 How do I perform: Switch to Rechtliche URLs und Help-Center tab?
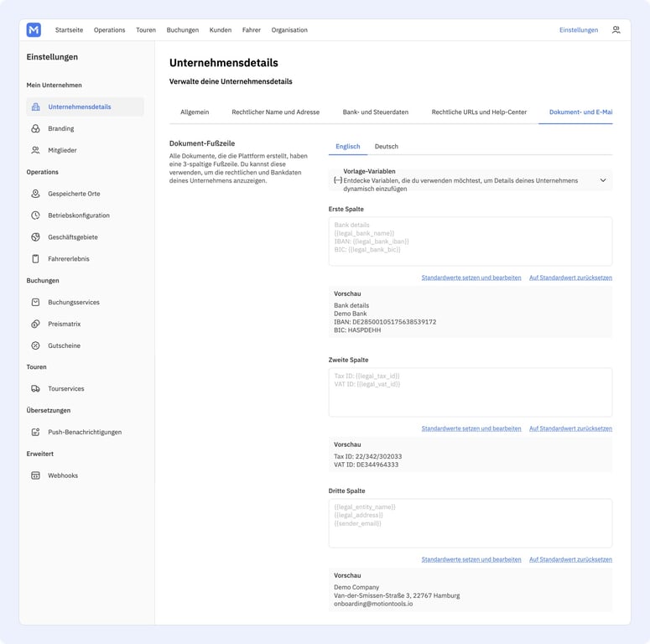click(479, 112)
